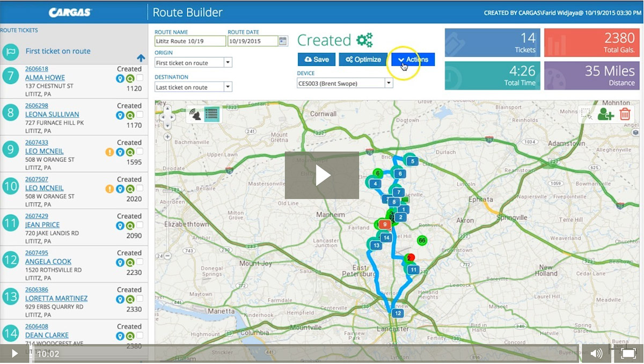
Task: Check the box for Leona Sullivan ticket
Action: tap(140, 115)
